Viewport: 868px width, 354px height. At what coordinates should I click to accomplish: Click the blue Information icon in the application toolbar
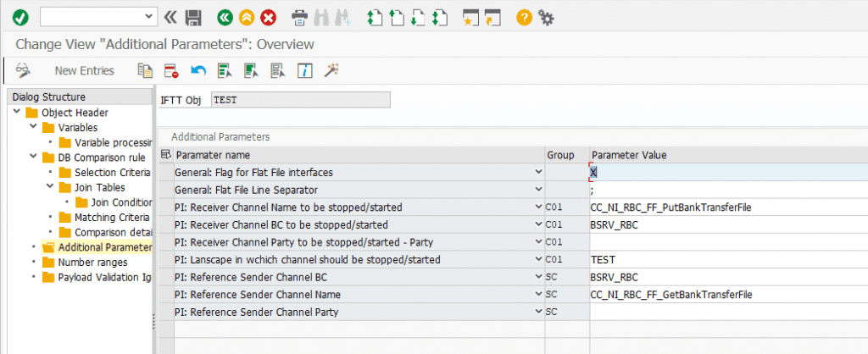(305, 70)
